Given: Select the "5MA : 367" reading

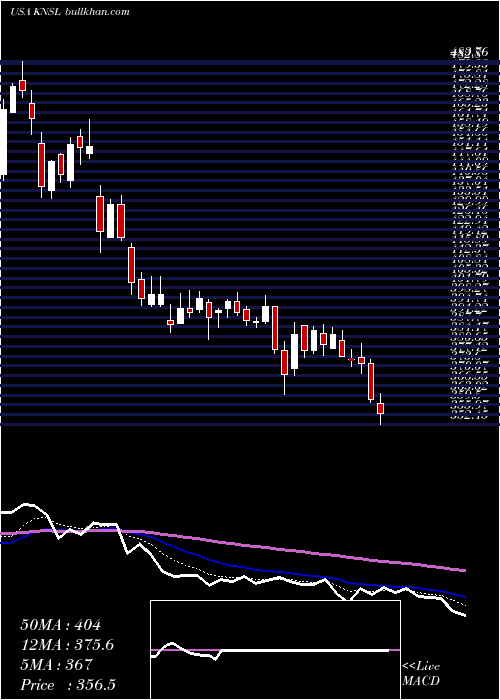Looking at the screenshot, I should [x=56, y=665].
